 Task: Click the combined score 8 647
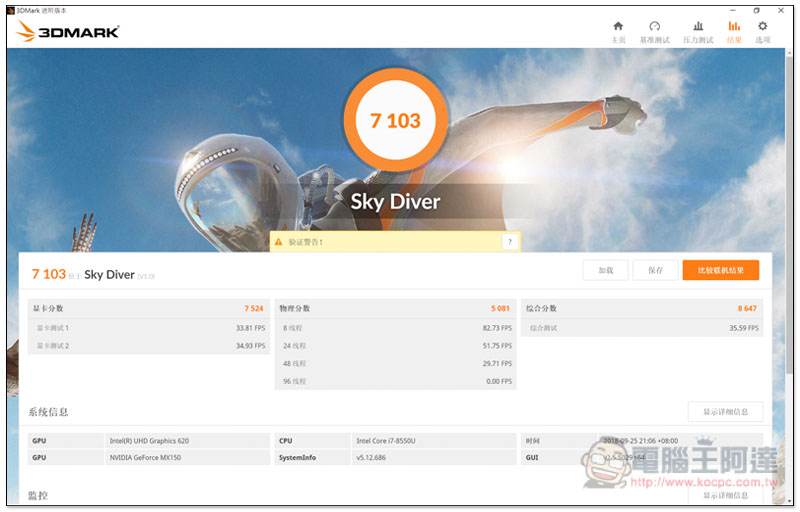click(x=747, y=309)
